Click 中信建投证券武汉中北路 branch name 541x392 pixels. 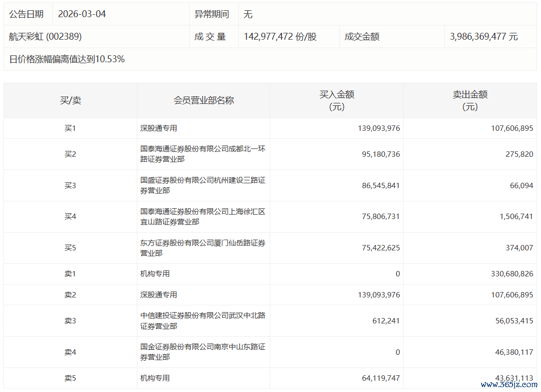click(x=203, y=320)
